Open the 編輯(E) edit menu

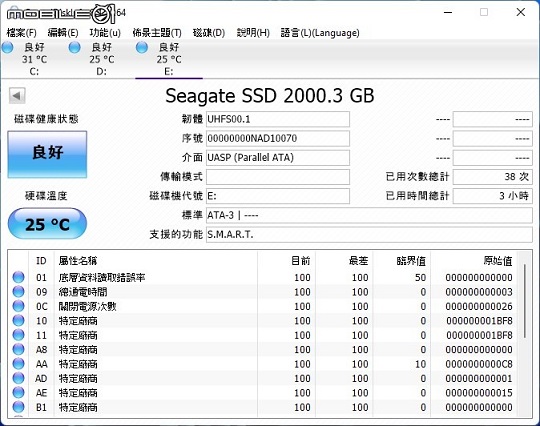pyautogui.click(x=63, y=33)
